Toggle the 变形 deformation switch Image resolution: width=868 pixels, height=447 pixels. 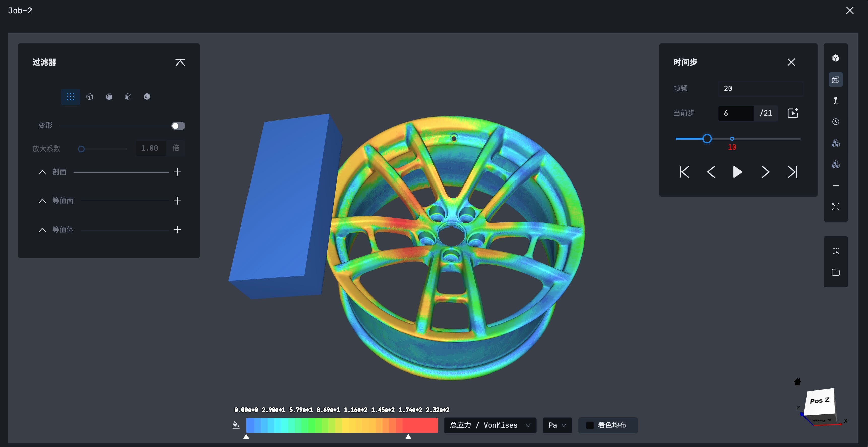coord(178,126)
